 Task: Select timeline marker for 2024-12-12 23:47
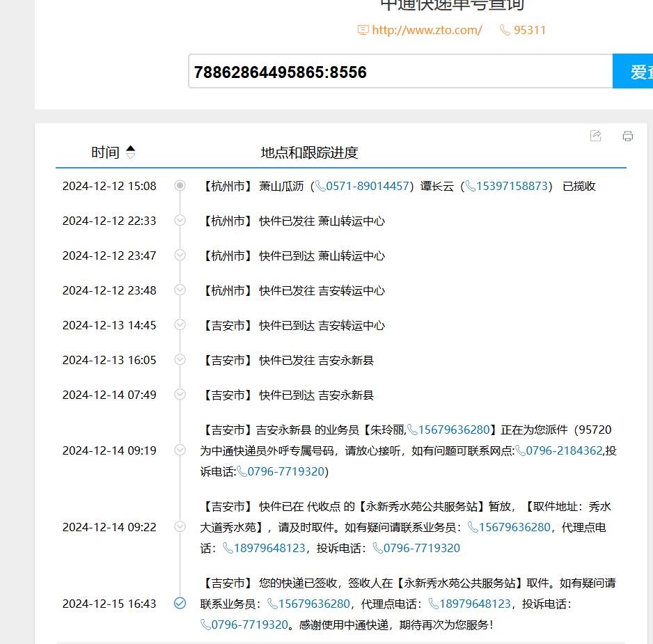click(180, 255)
